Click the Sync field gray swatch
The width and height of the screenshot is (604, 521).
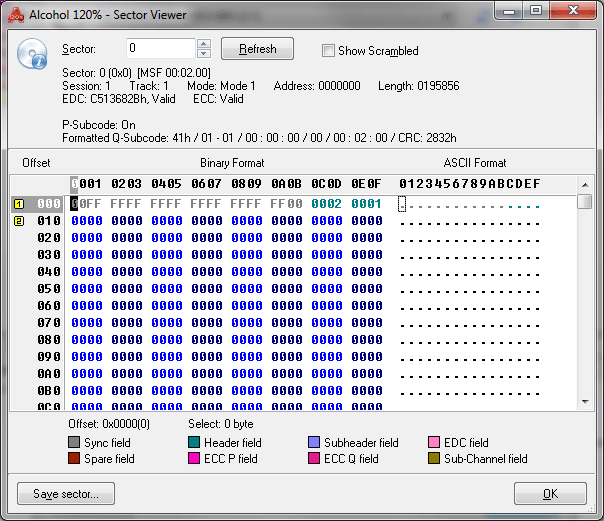point(74,442)
